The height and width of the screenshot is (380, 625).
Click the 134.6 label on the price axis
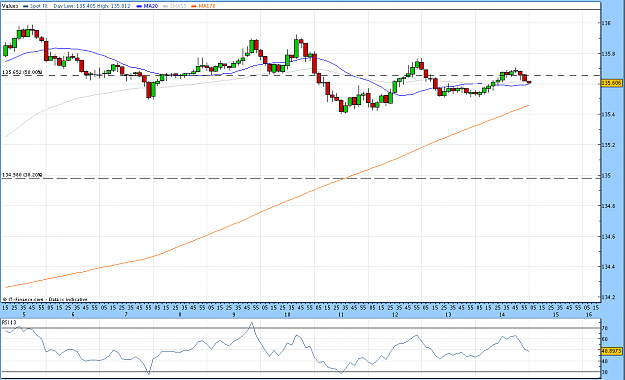(x=608, y=237)
